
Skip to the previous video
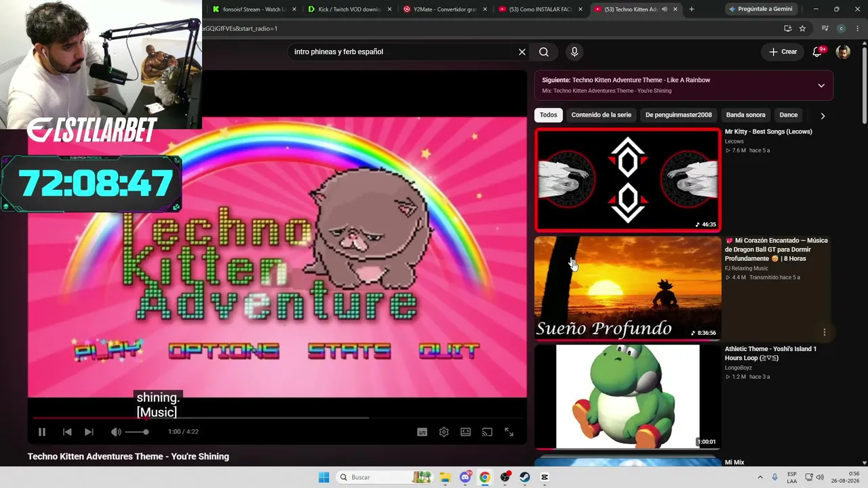pyautogui.click(x=67, y=432)
